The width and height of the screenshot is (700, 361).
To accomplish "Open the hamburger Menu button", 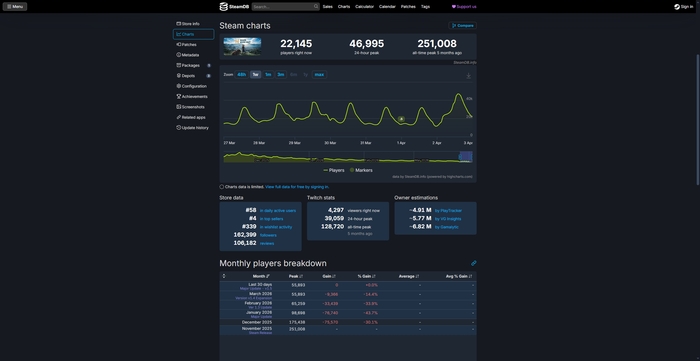I will point(15,7).
